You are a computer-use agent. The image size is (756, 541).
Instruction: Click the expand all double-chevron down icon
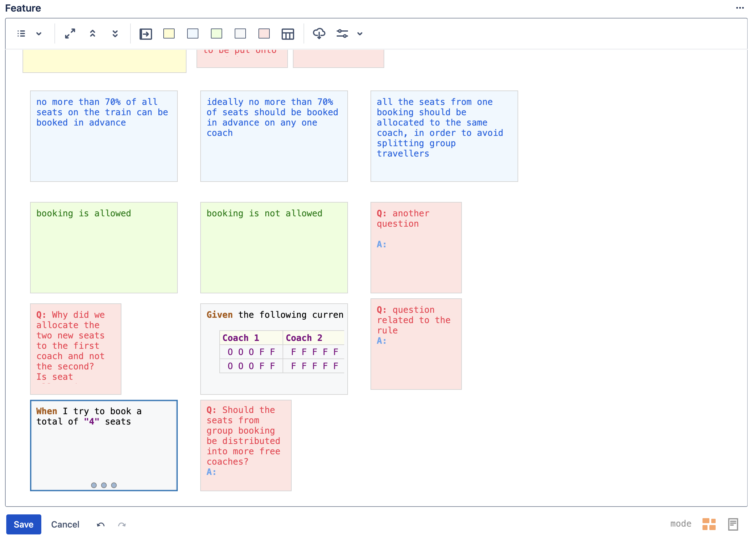click(x=115, y=33)
